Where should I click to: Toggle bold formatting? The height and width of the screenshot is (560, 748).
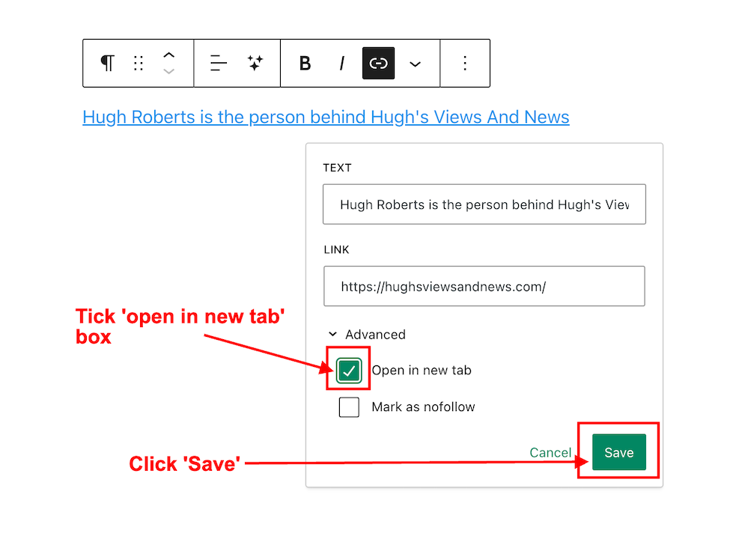coord(305,64)
